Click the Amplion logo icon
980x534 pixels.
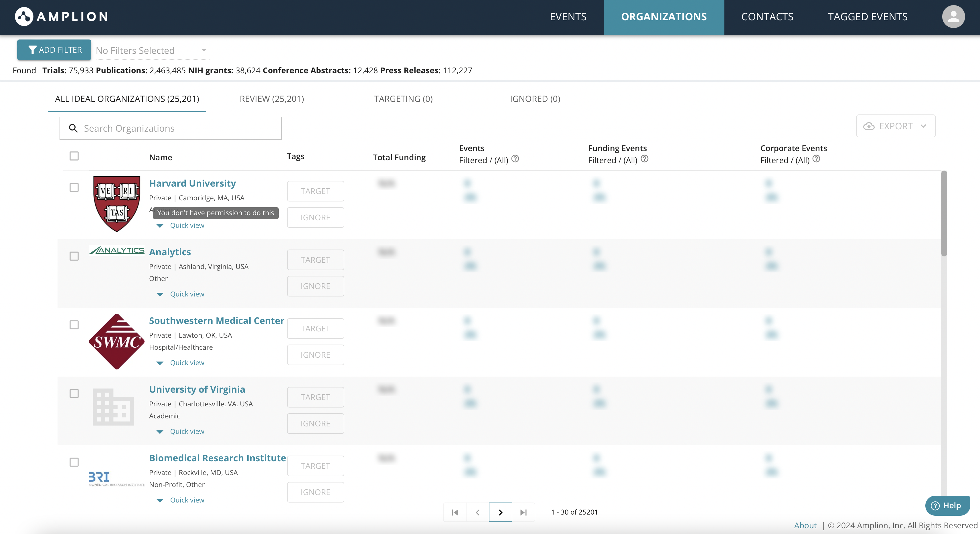click(x=24, y=17)
